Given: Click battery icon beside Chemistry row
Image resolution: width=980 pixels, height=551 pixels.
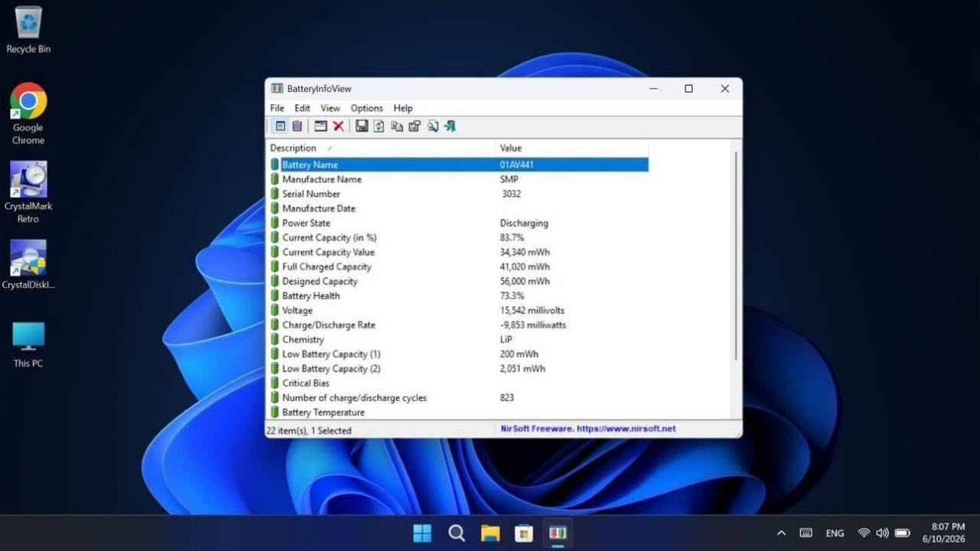Looking at the screenshot, I should pos(275,339).
